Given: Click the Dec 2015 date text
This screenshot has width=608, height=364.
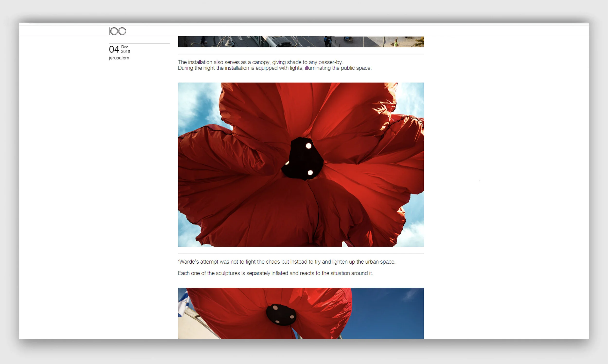Looking at the screenshot, I should tap(125, 49).
